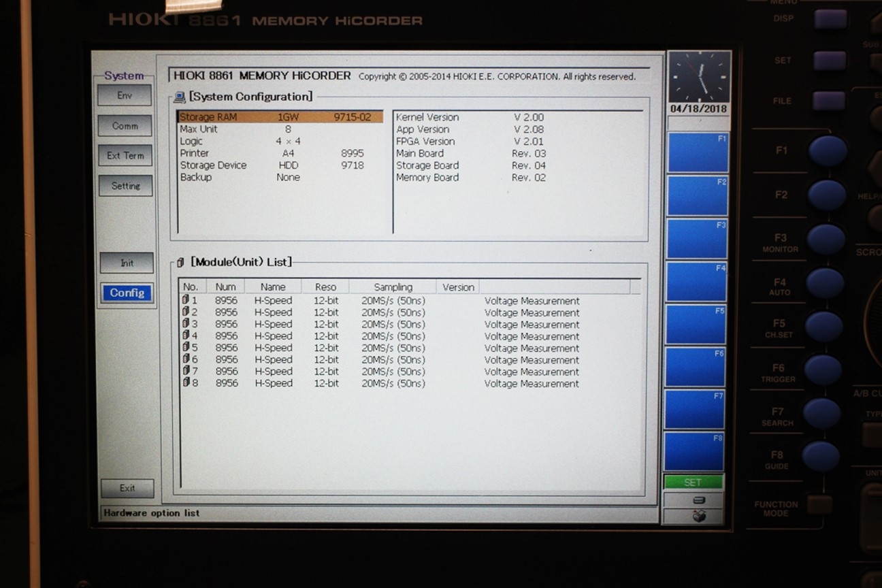
Task: Click the date 04/18/2018
Action: point(698,109)
